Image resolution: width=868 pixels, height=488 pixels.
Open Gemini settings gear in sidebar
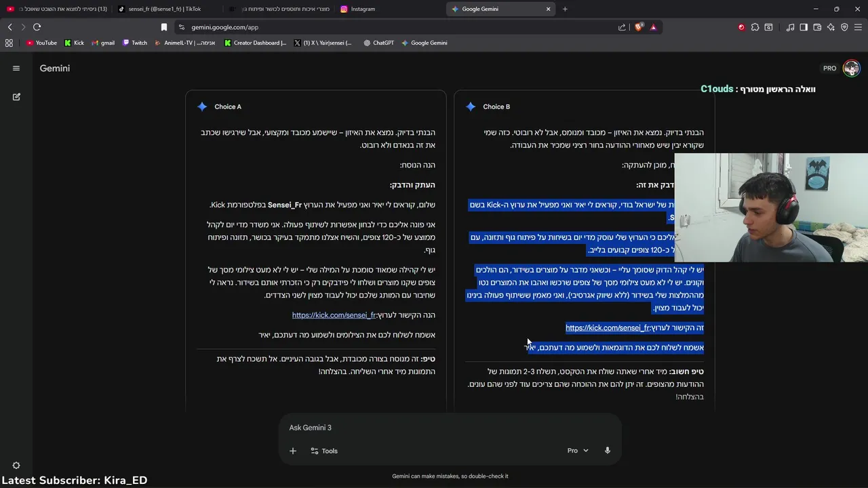16,466
